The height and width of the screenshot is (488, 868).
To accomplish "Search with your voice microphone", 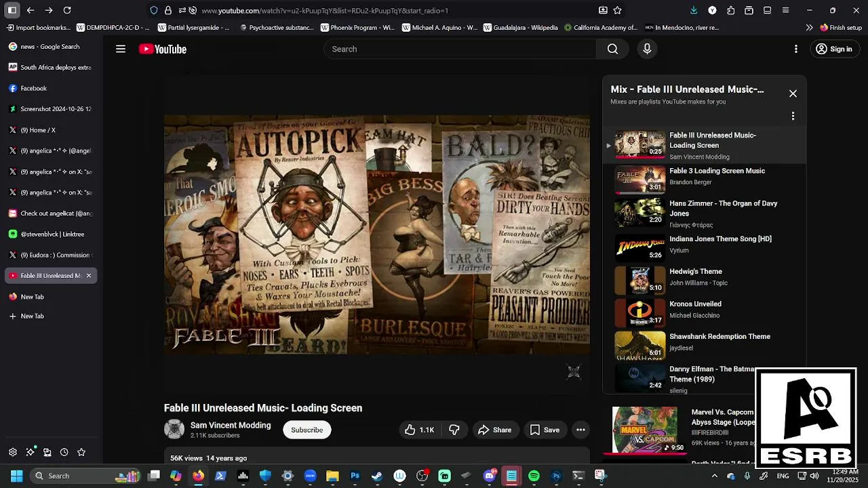I will pyautogui.click(x=647, y=49).
